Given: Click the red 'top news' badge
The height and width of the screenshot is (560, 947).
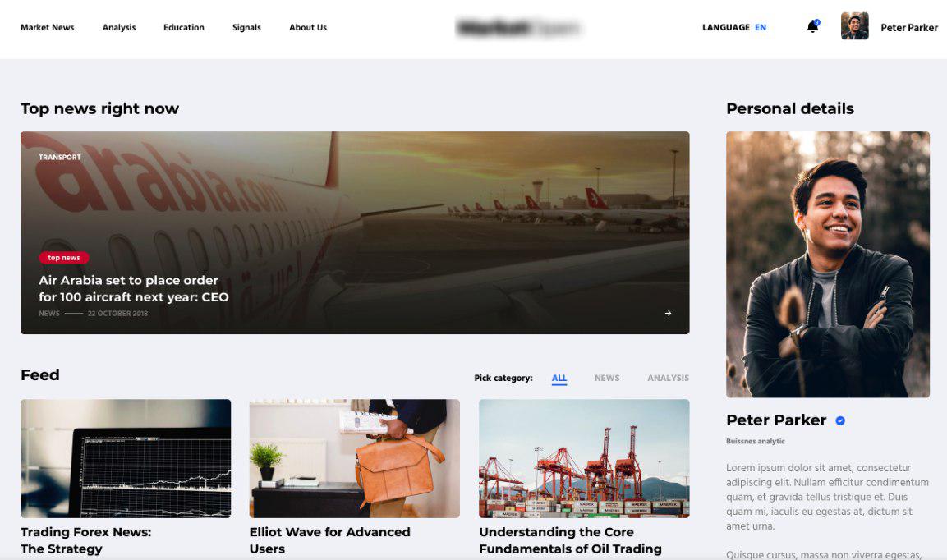Looking at the screenshot, I should pyautogui.click(x=64, y=257).
